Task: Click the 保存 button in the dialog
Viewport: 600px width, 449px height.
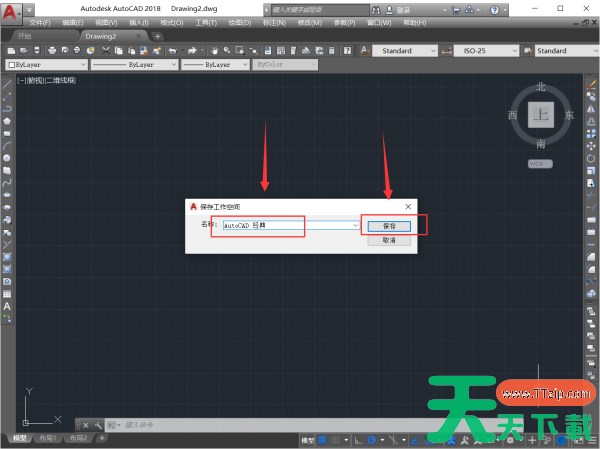Action: [389, 226]
